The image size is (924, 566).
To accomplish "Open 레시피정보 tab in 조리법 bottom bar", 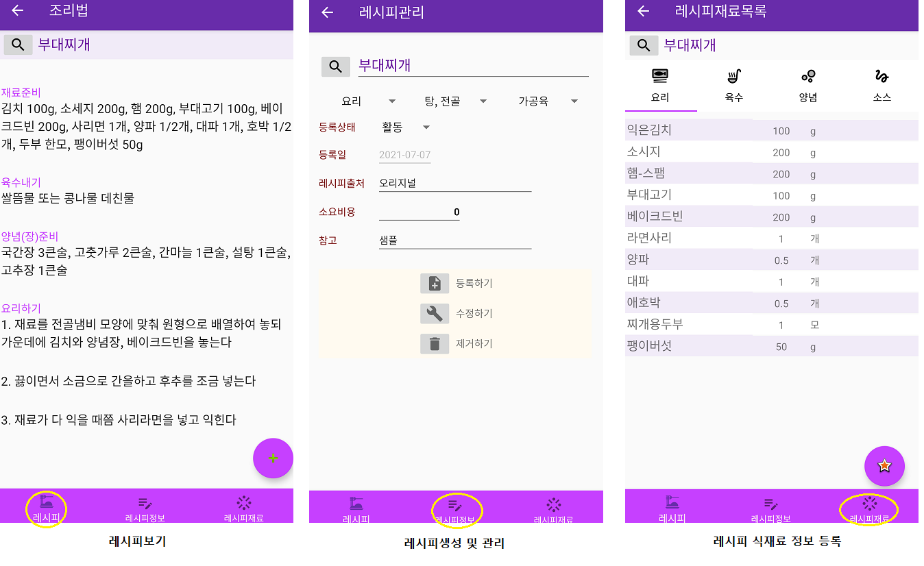I will (x=145, y=508).
